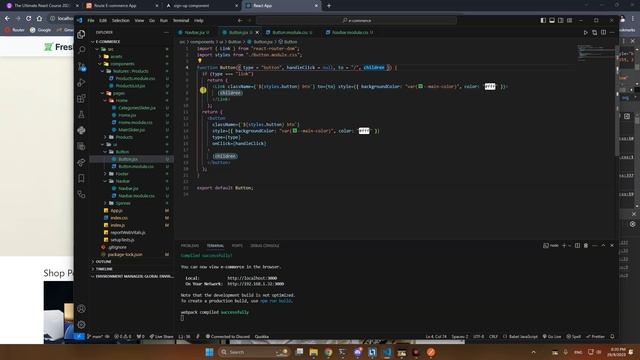
Task: Reload the page in Chrome window
Action: point(29,18)
